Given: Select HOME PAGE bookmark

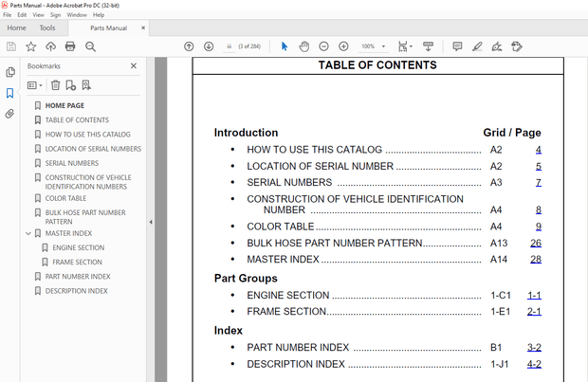Looking at the screenshot, I should coord(64,106).
